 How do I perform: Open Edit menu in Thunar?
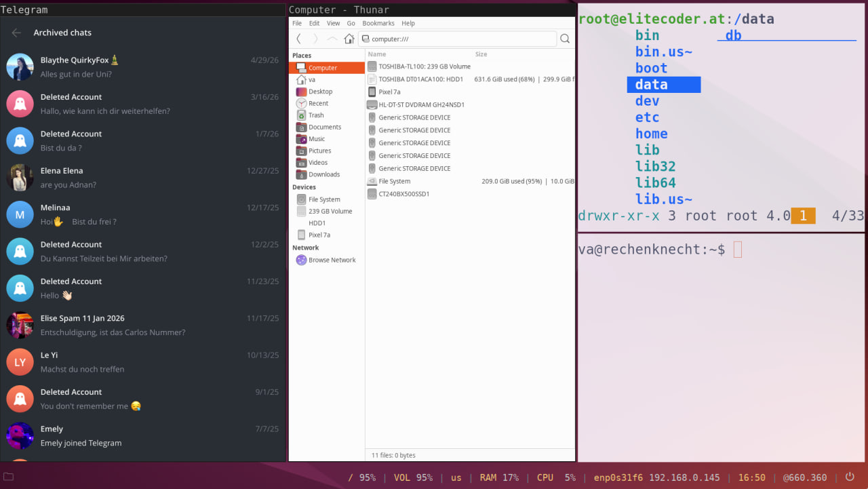point(315,23)
